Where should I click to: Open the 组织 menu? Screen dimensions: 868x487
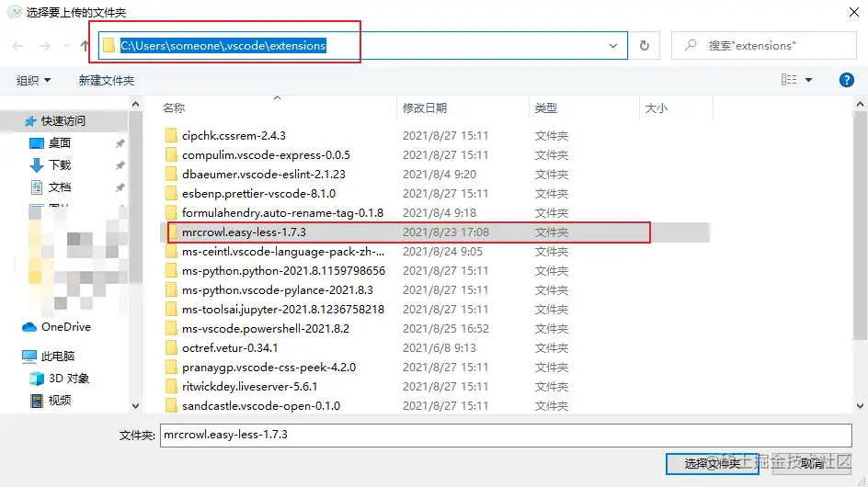coord(33,80)
